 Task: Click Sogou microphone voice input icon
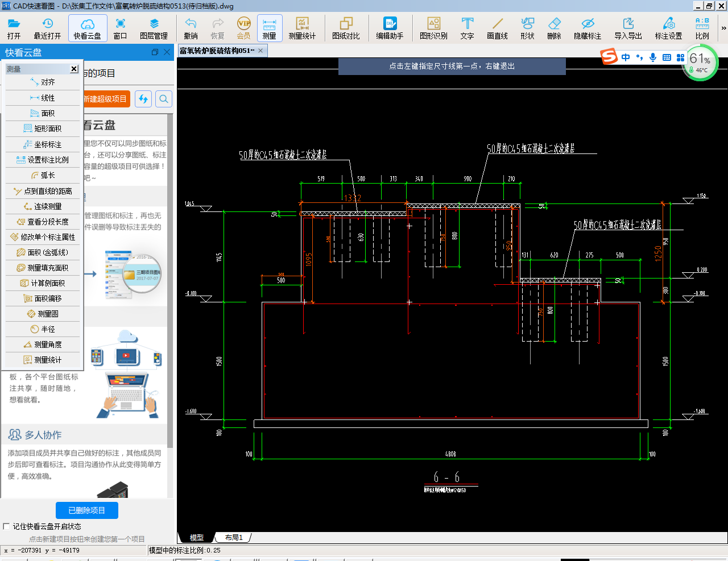tap(653, 57)
